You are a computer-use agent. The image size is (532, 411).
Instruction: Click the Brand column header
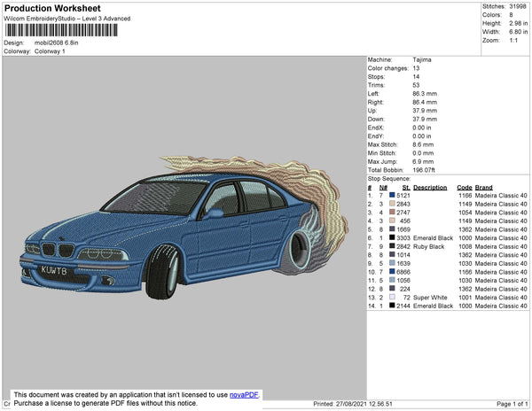click(483, 188)
